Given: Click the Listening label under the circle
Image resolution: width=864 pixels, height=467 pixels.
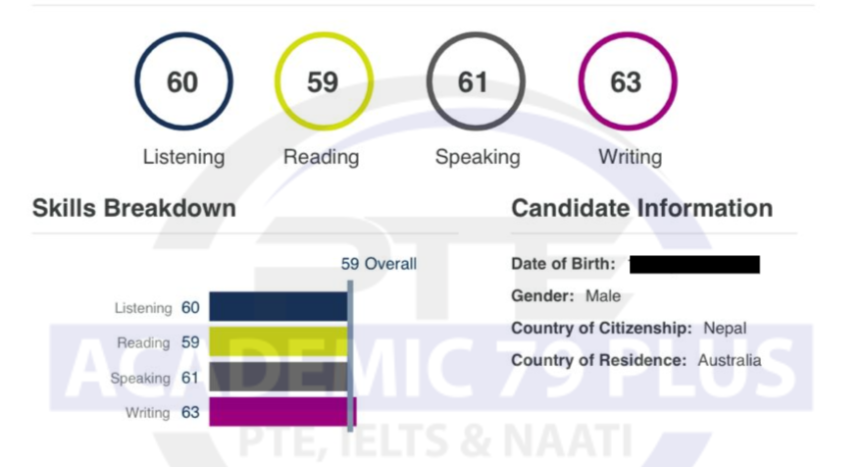Looking at the screenshot, I should (183, 157).
